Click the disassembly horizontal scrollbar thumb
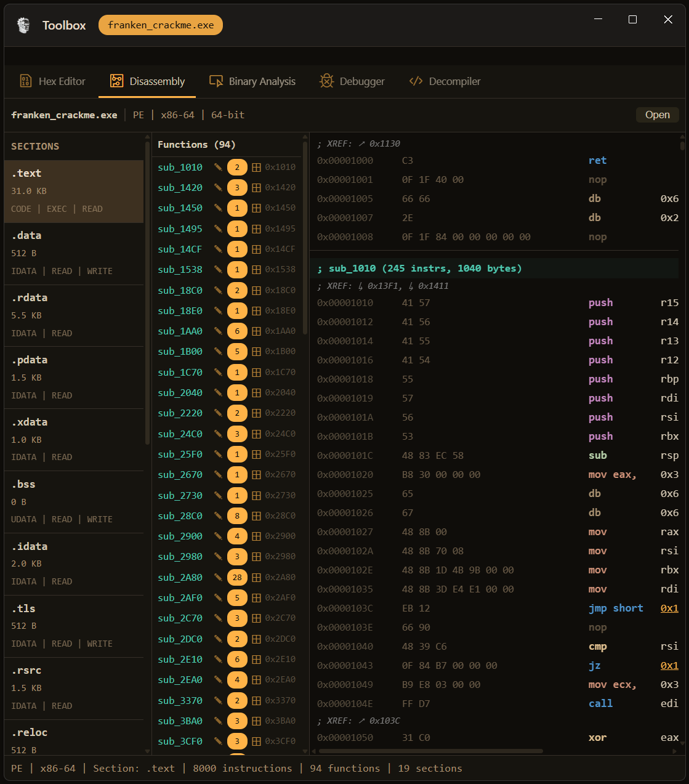Image resolution: width=689 pixels, height=784 pixels. pos(430,751)
